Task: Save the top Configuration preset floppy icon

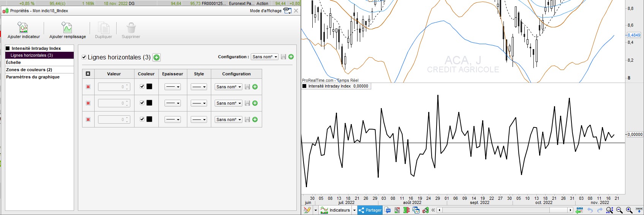Action: coord(283,57)
